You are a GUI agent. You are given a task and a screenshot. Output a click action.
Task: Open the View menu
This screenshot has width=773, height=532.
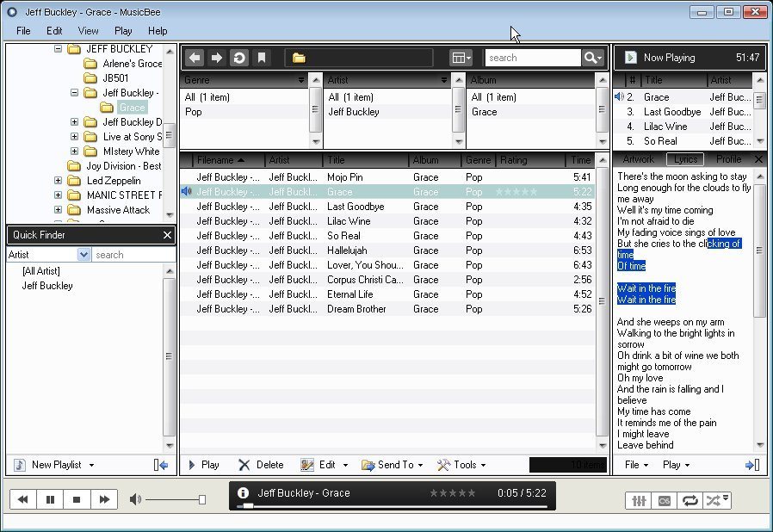pyautogui.click(x=89, y=31)
